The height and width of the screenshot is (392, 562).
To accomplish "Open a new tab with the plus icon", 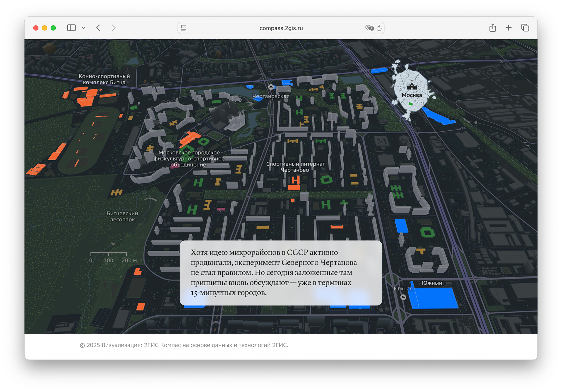I will pyautogui.click(x=509, y=28).
